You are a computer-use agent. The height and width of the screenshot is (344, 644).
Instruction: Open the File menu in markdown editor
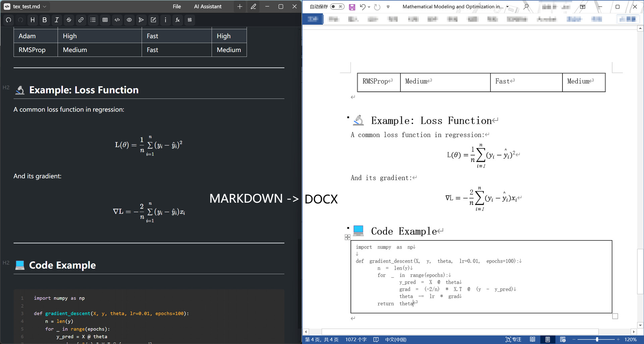tap(177, 6)
